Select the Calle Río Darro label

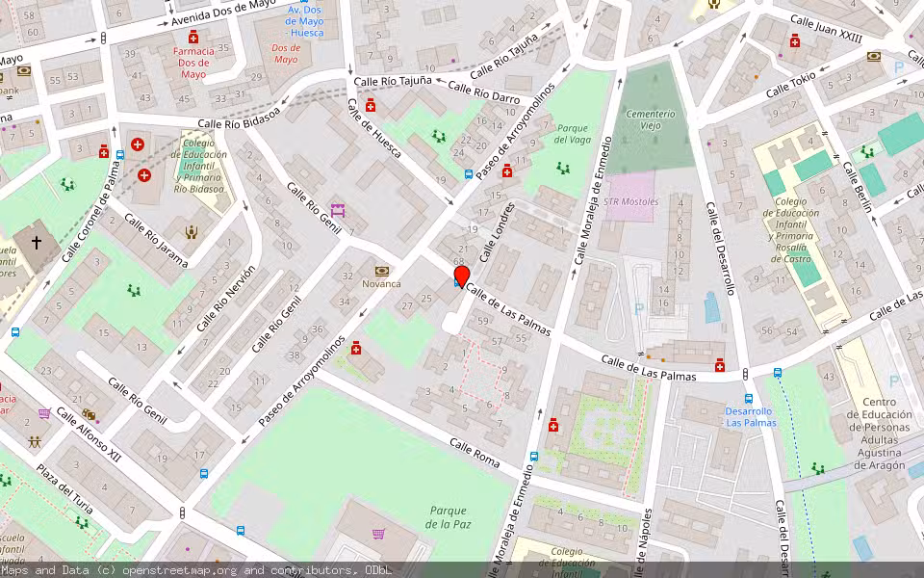(x=484, y=92)
